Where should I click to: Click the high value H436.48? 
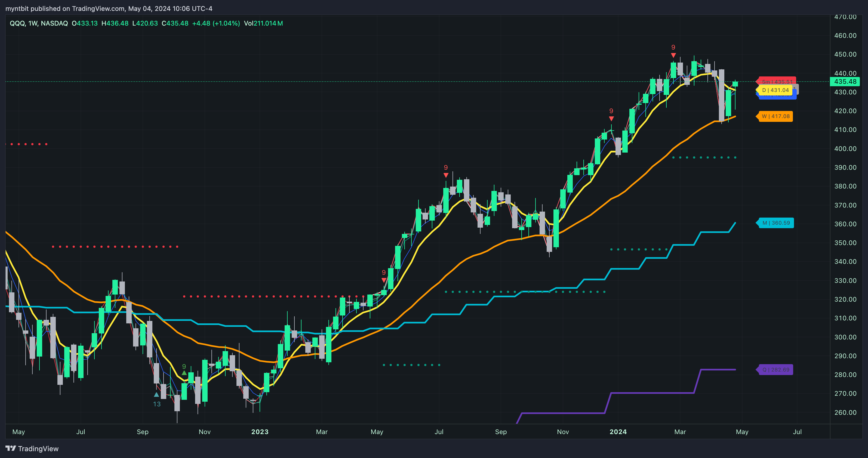pyautogui.click(x=115, y=23)
